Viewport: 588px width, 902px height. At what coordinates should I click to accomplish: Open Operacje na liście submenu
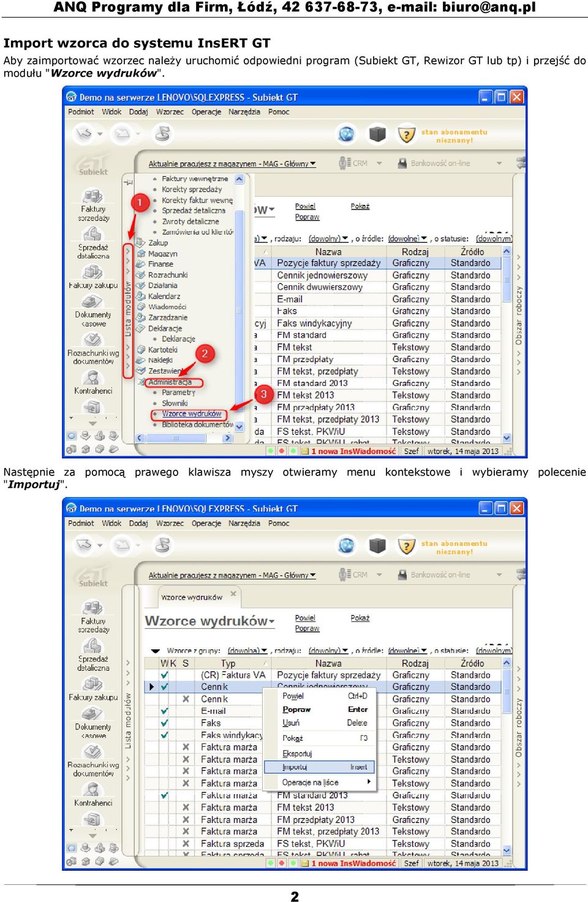point(320,783)
